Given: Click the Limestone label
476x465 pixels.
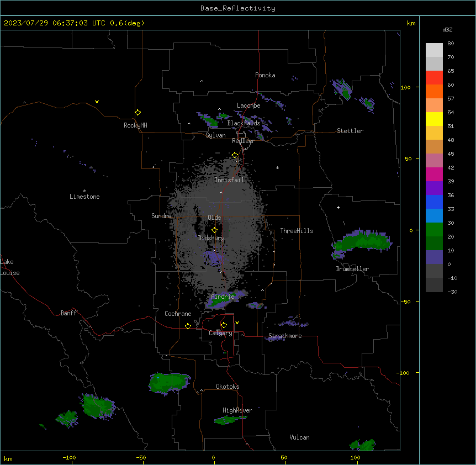Looking at the screenshot, I should point(84,197).
